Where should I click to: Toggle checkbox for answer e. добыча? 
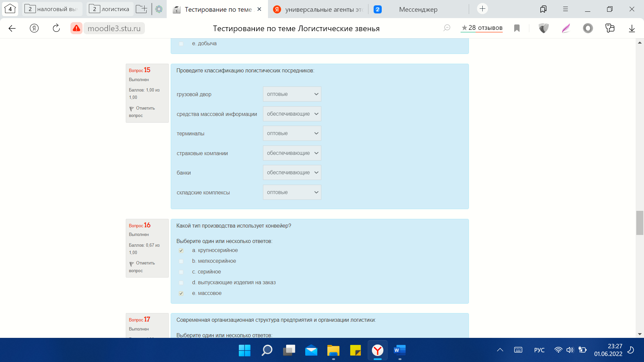pyautogui.click(x=181, y=44)
